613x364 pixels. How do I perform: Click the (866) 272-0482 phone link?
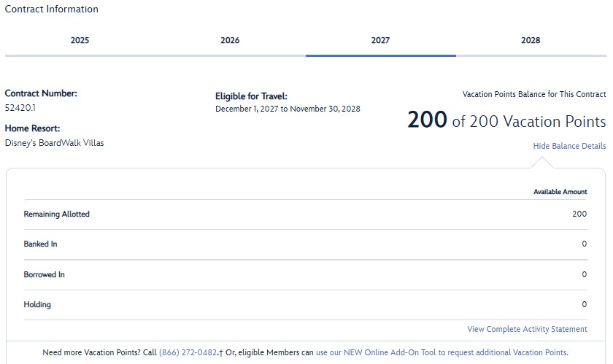click(x=188, y=352)
